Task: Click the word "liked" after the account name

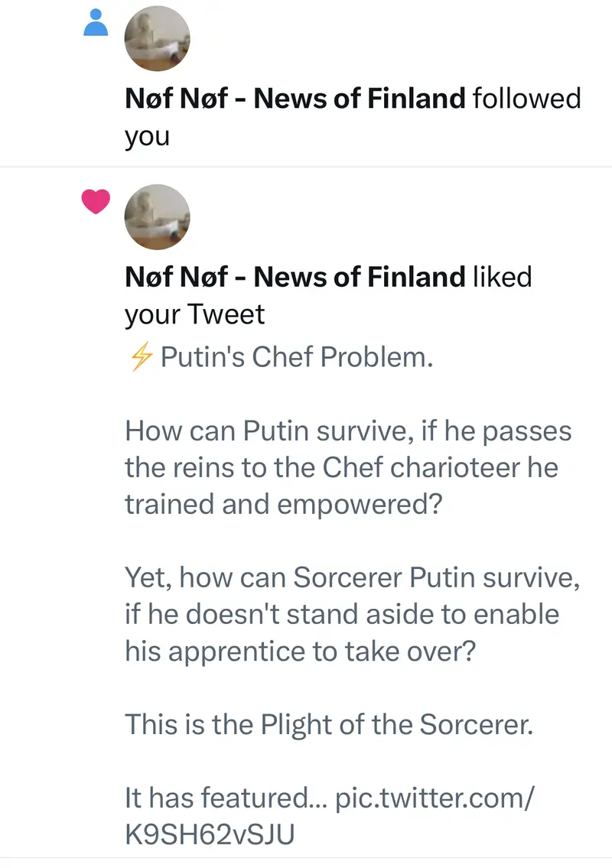Action: click(502, 276)
